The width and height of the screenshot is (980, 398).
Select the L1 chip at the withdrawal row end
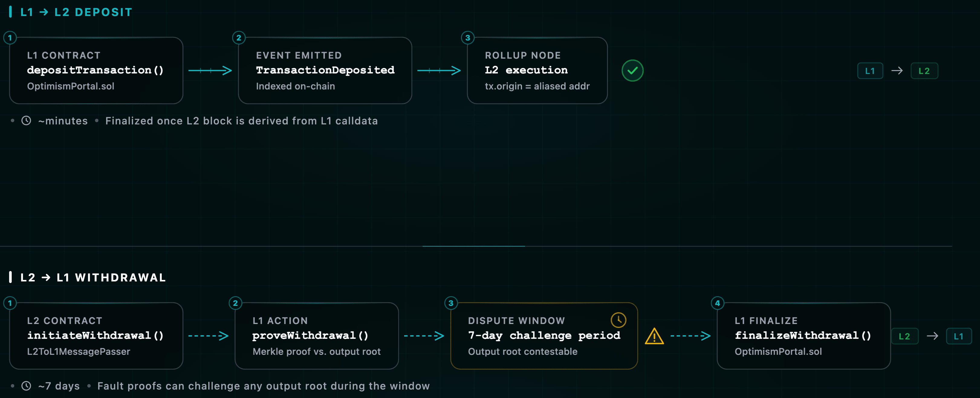(x=959, y=336)
